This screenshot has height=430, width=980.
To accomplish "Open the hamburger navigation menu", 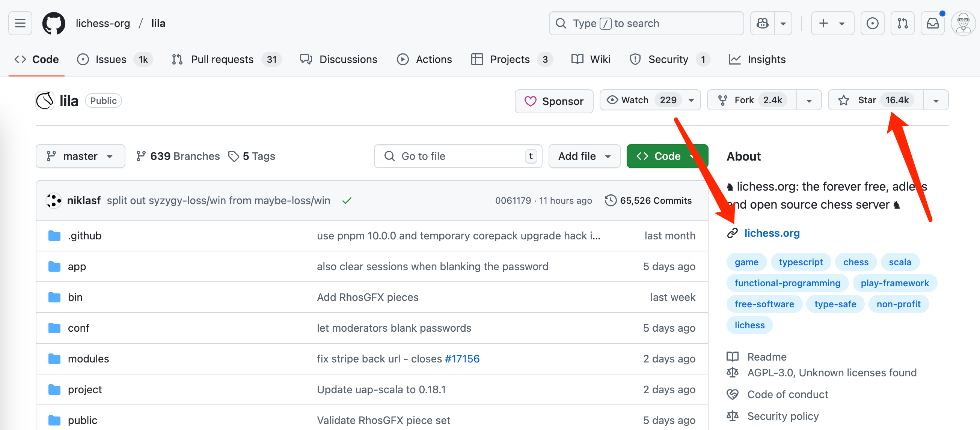I will tap(20, 23).
